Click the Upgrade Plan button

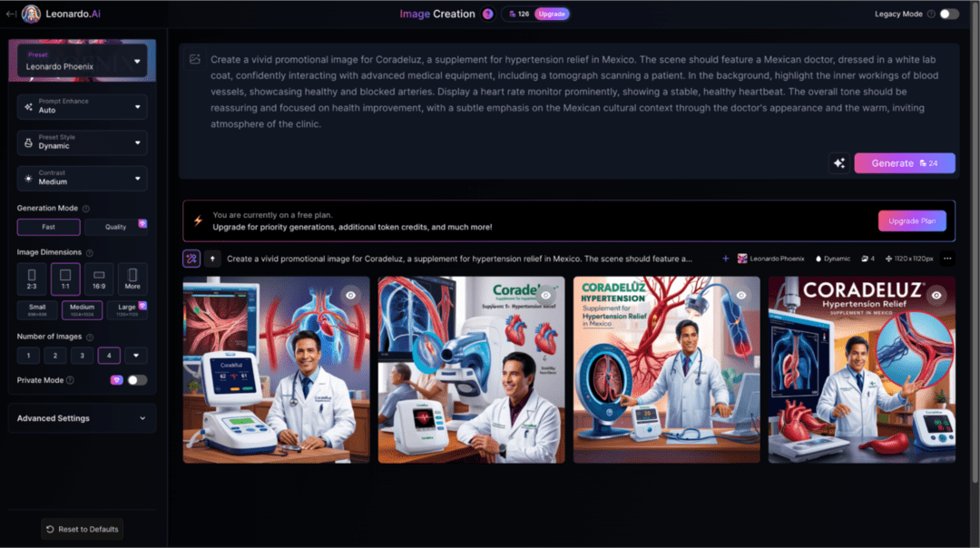point(911,220)
